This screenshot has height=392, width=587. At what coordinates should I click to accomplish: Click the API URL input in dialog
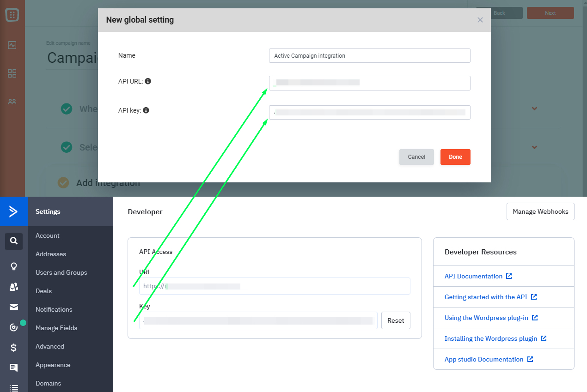[x=370, y=83]
